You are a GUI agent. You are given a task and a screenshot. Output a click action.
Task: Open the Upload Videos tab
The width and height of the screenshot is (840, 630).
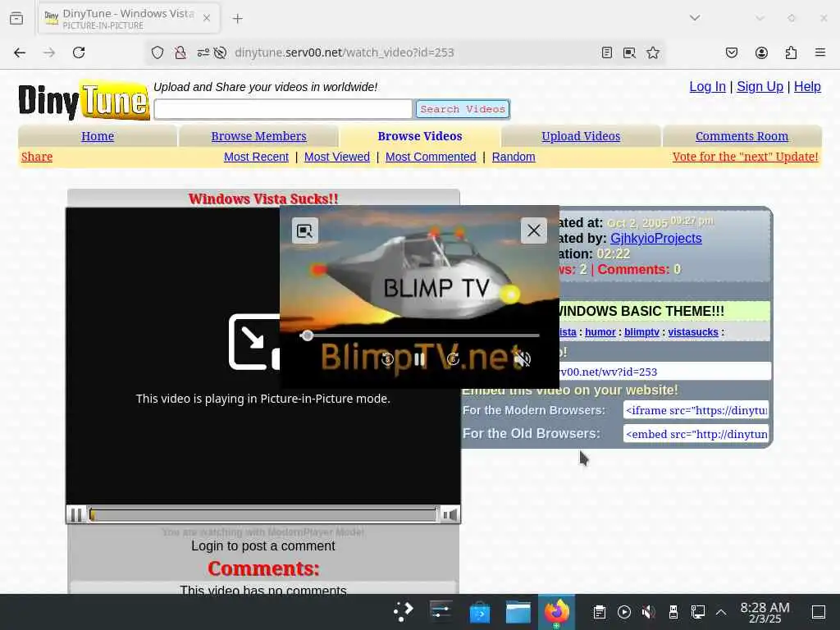581,136
